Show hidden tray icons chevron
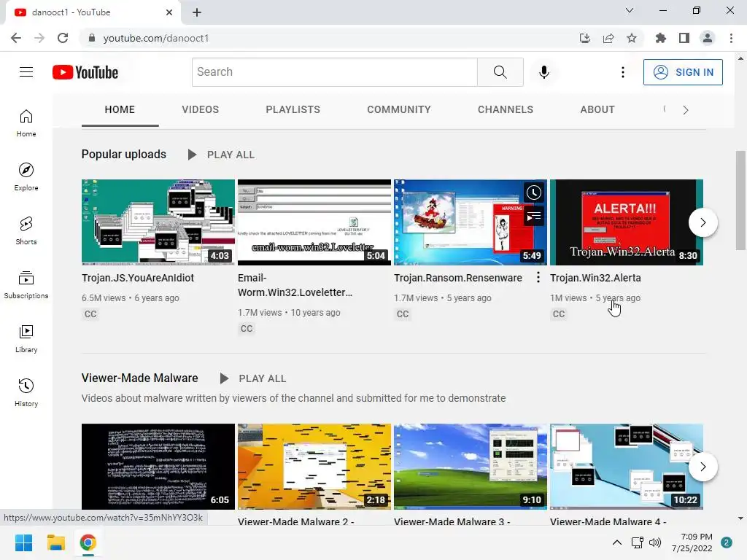 coord(617,542)
